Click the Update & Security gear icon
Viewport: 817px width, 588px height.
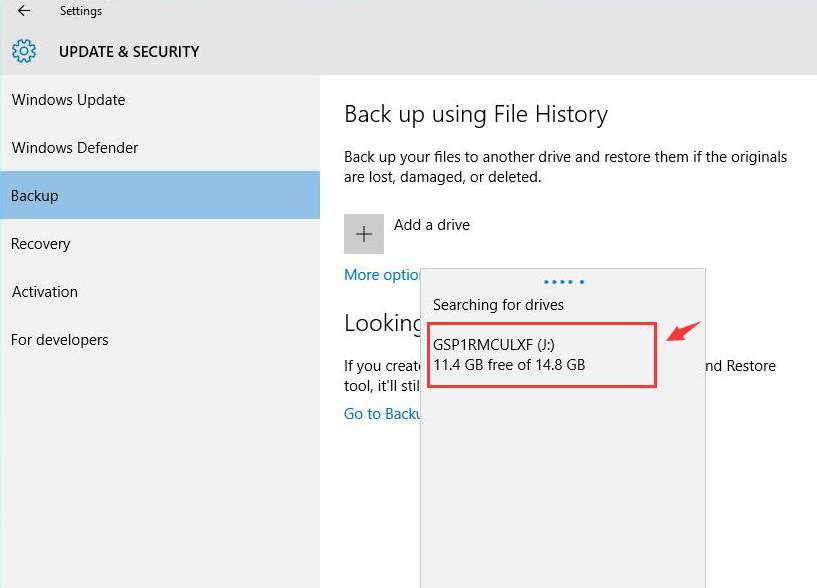click(24, 51)
